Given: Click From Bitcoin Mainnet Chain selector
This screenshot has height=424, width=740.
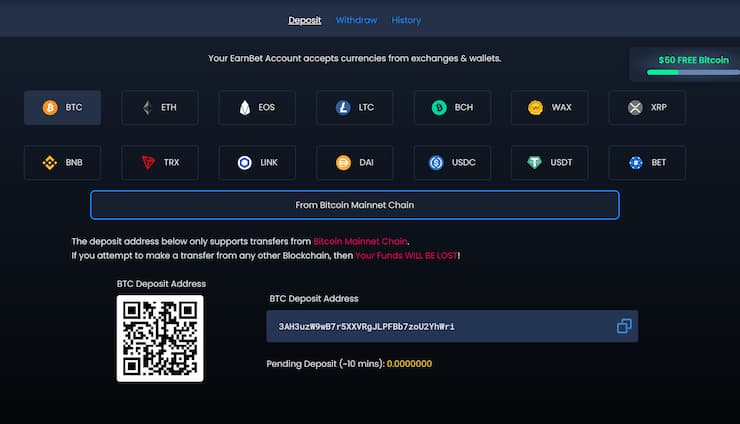Looking at the screenshot, I should coord(354,205).
